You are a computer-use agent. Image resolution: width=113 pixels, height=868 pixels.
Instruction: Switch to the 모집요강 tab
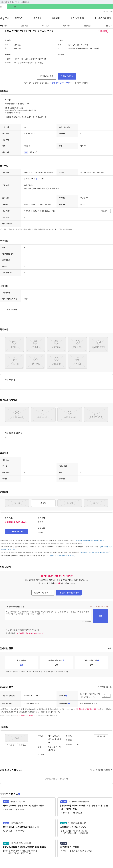3,26
